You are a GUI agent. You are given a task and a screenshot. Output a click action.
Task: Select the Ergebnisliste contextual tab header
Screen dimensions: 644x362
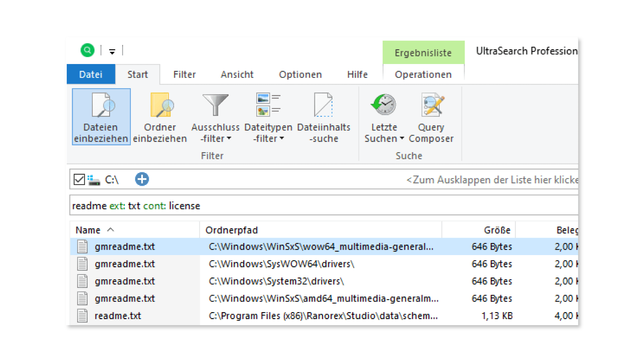click(423, 53)
